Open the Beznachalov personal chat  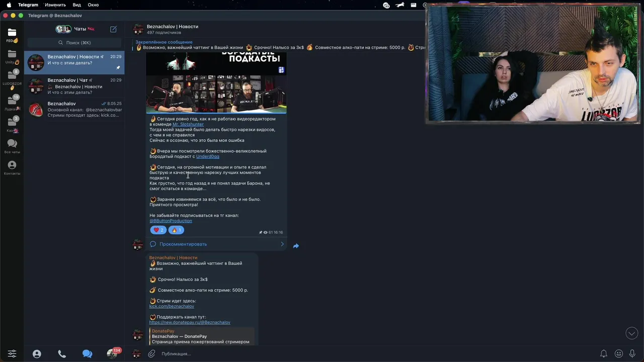pos(74,109)
